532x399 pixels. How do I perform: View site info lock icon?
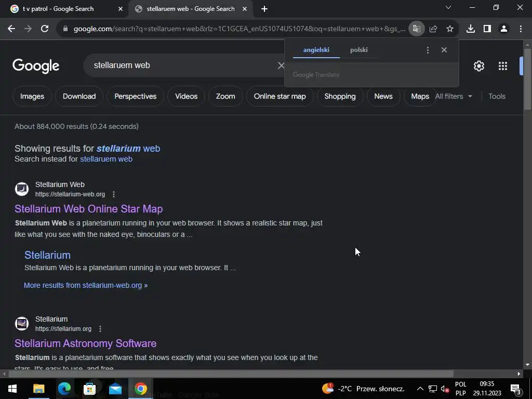[65, 29]
